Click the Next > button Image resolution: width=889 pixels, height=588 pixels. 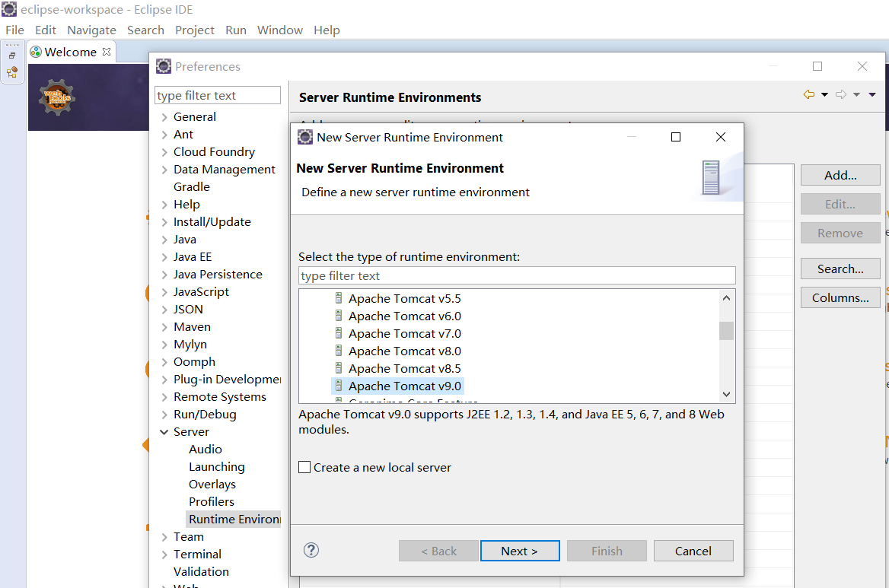coord(520,551)
